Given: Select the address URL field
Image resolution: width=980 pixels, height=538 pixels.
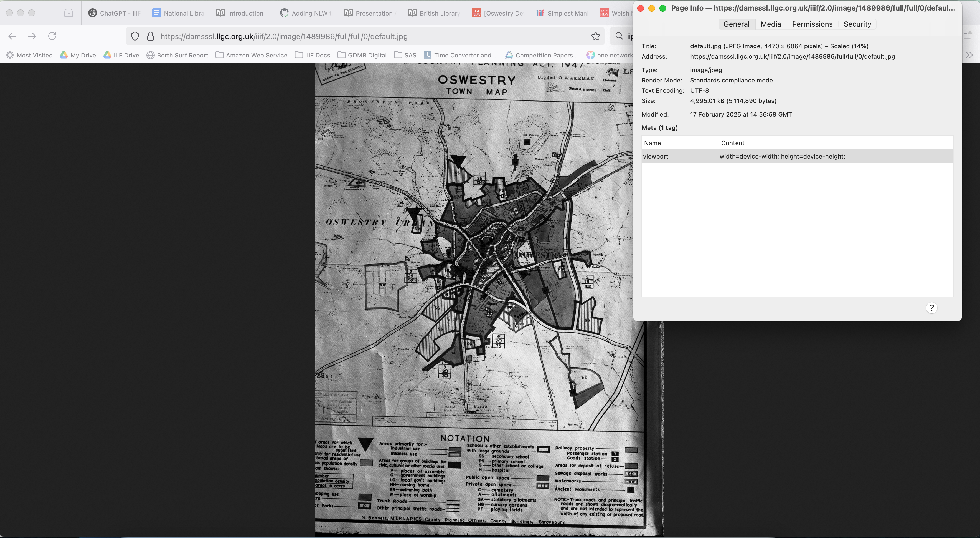Looking at the screenshot, I should [792, 56].
